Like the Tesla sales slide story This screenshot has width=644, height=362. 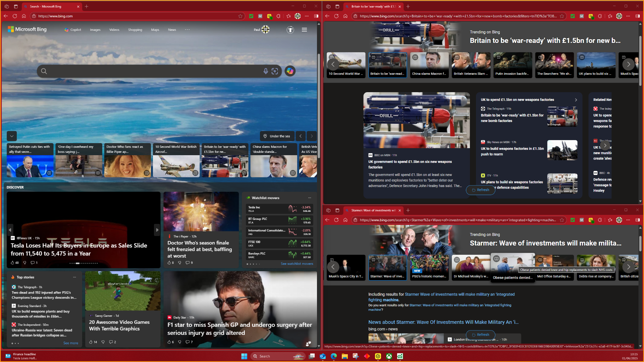[x=13, y=263]
